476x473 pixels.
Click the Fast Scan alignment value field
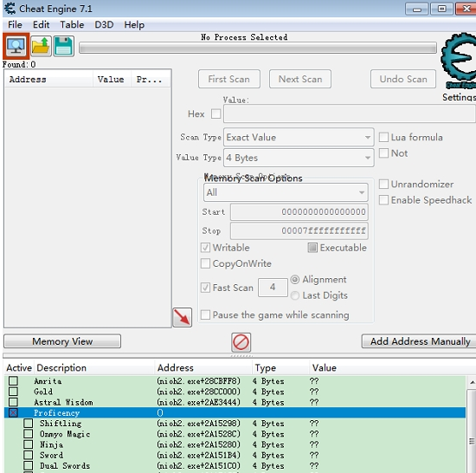pos(273,287)
